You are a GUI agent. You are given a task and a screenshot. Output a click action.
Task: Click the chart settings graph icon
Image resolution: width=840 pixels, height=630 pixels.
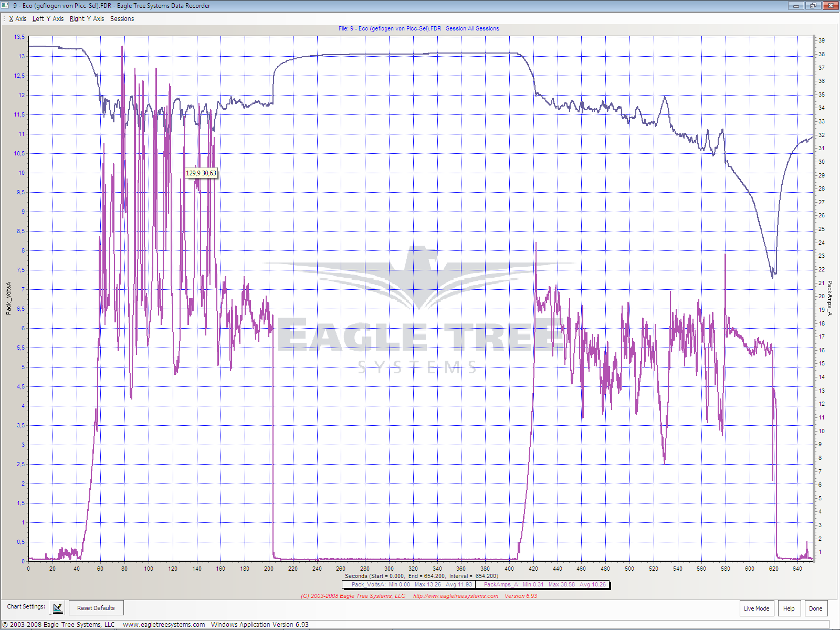[58, 608]
